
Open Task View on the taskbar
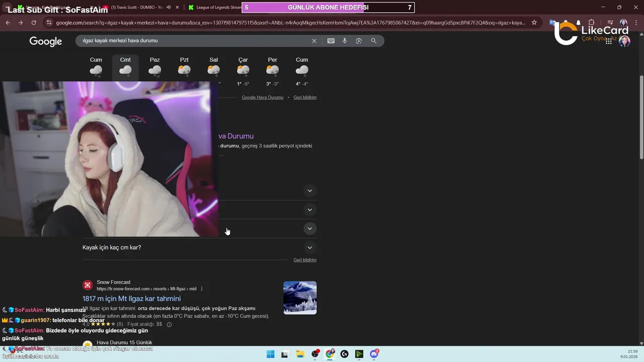[x=285, y=354]
